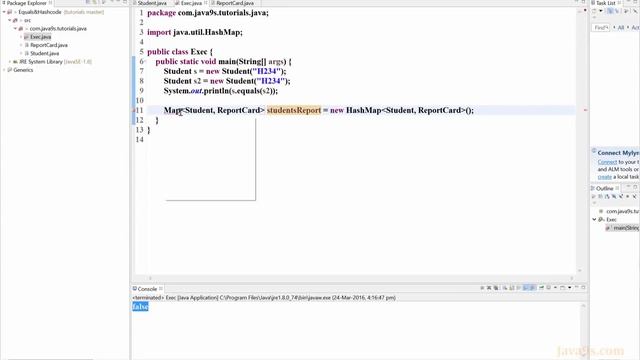Click the editor horizontal scrollbar
The image size is (640, 360).
click(361, 278)
